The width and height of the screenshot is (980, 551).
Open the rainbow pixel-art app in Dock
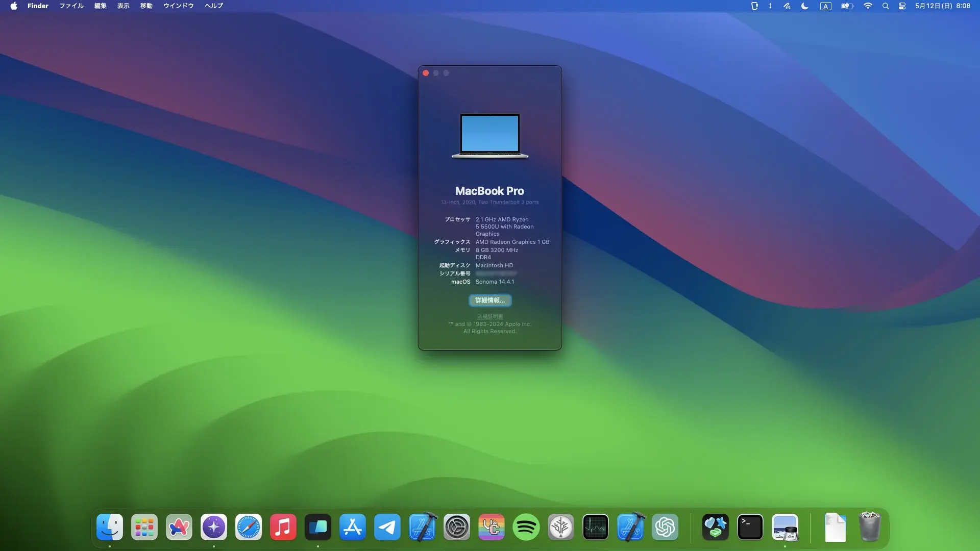[x=492, y=527]
